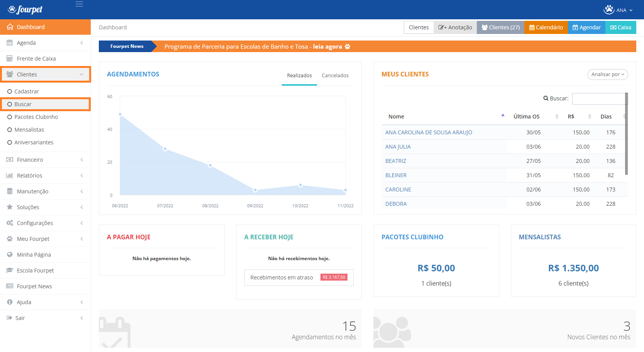This screenshot has height=352, width=644.
Task: Click the Dashboard home icon
Action: [x=10, y=27]
